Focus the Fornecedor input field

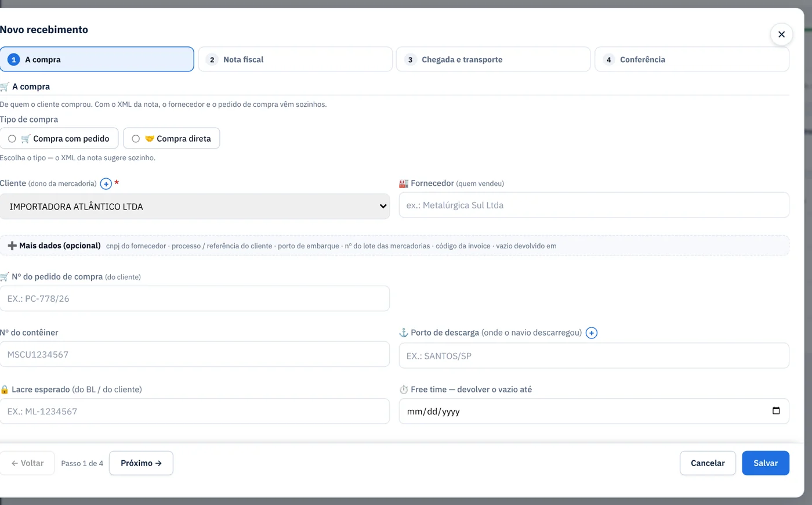click(x=594, y=205)
